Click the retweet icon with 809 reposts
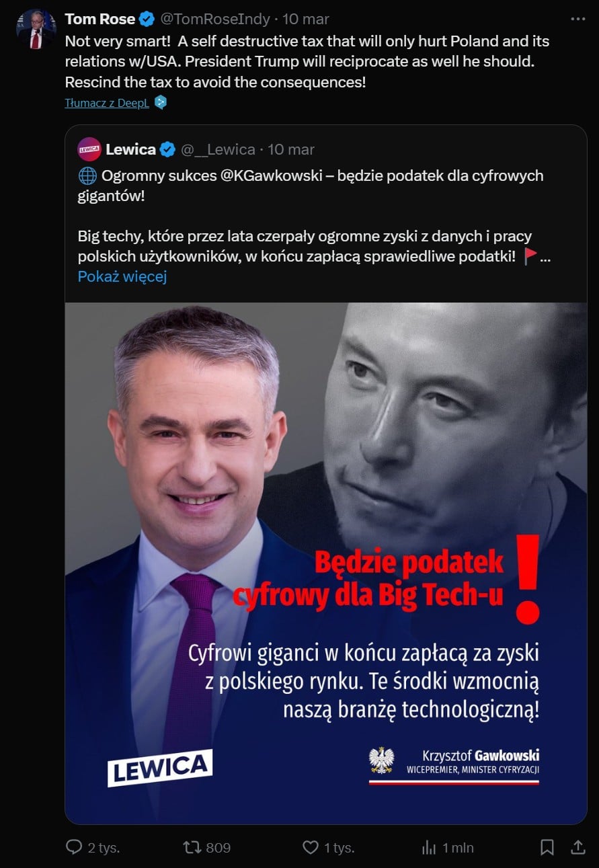The image size is (599, 868). 192,848
